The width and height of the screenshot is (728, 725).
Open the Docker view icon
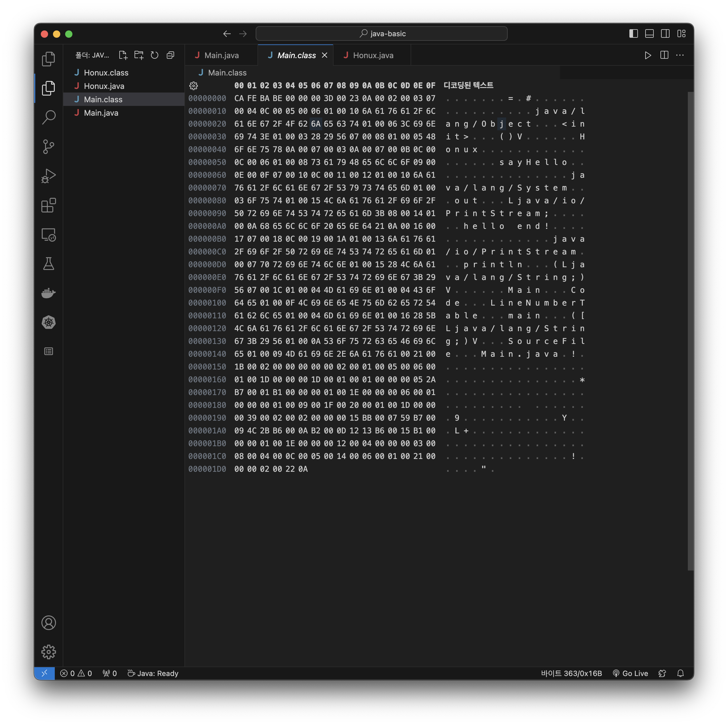[x=49, y=293]
